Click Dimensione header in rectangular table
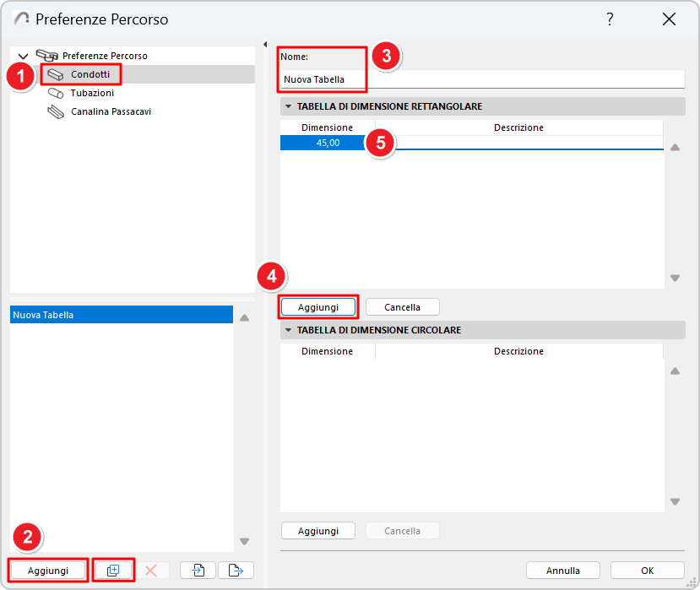This screenshot has height=590, width=700. [x=327, y=127]
